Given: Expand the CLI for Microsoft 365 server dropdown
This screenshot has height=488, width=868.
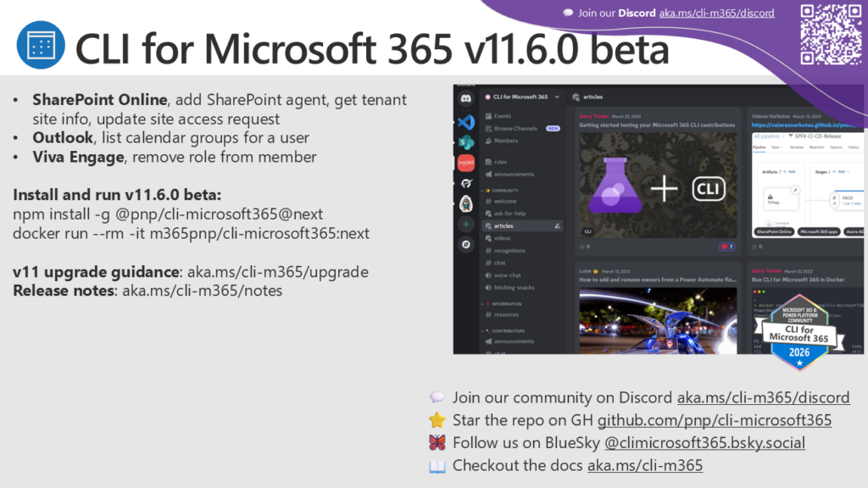Looking at the screenshot, I should [x=557, y=97].
